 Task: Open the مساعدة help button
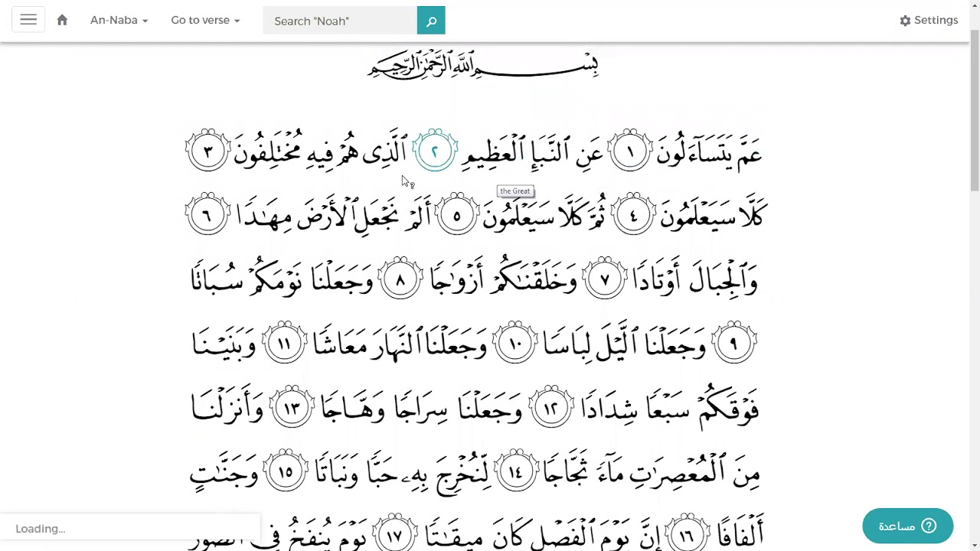907,526
